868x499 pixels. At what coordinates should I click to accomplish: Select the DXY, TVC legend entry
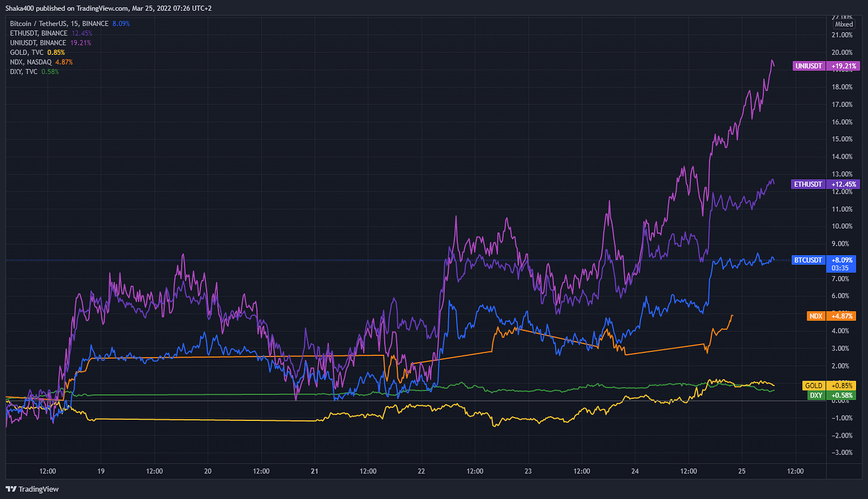coord(34,71)
